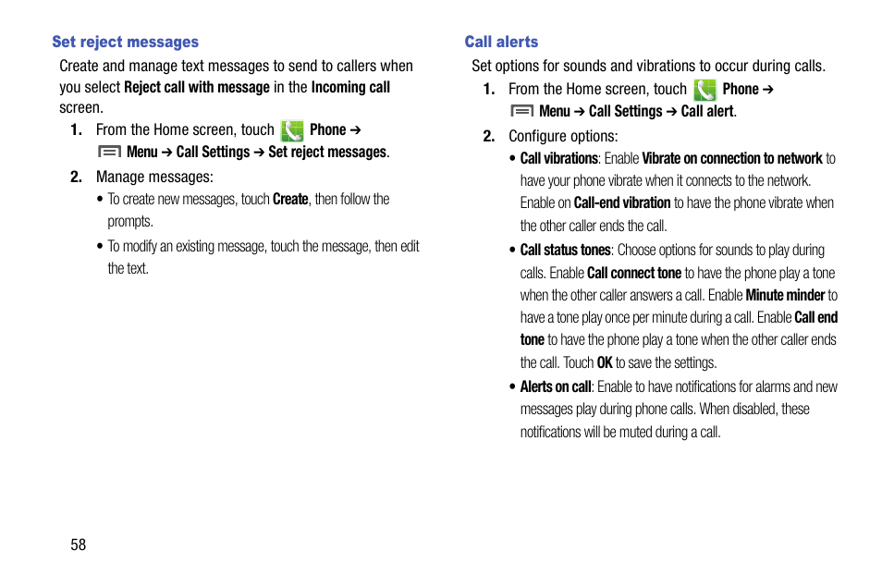
Task: Click 'Call alert' at the end of the menu path
Action: (707, 112)
